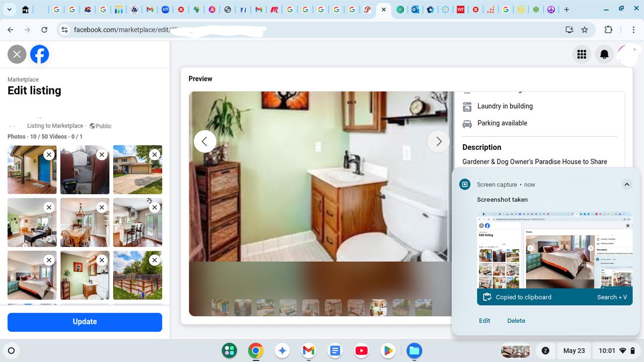The height and width of the screenshot is (362, 644).
Task: Expand the tab search dropdown arrow
Action: pos(9,10)
